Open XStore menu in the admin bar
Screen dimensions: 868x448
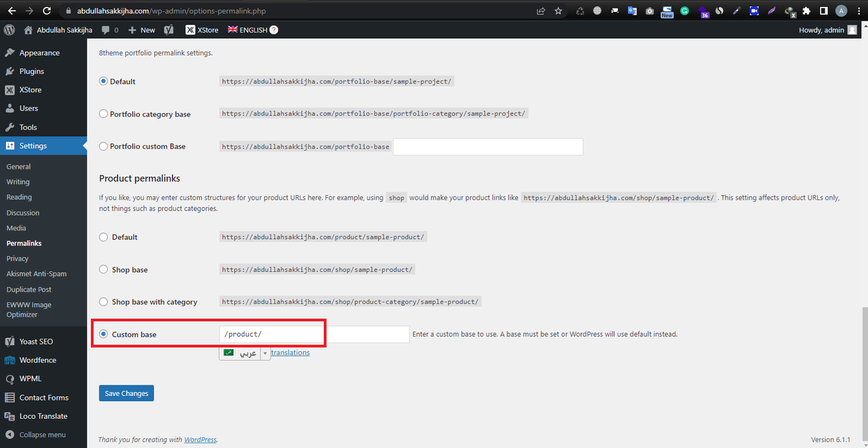click(202, 30)
